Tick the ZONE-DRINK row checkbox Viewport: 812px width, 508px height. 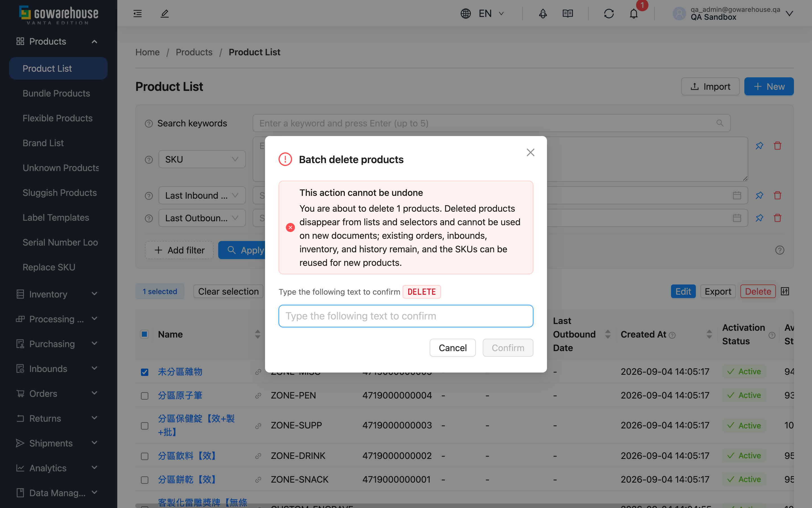tap(145, 456)
